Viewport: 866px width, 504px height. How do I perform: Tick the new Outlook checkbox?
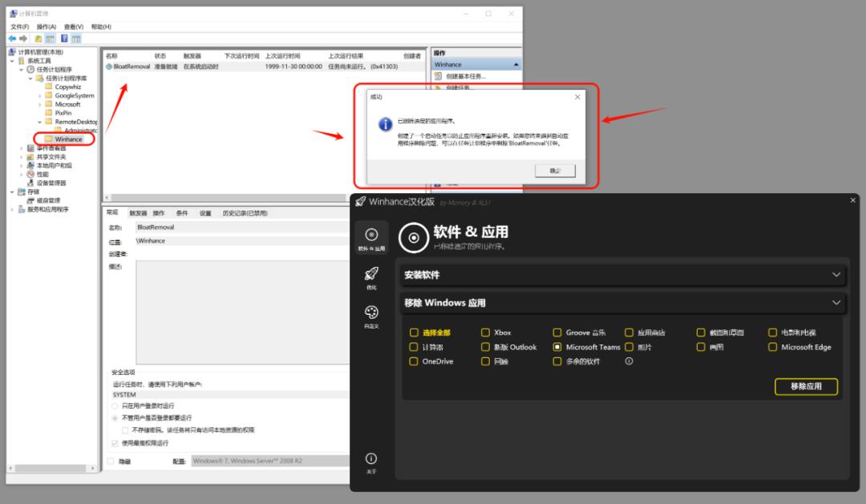coord(485,347)
